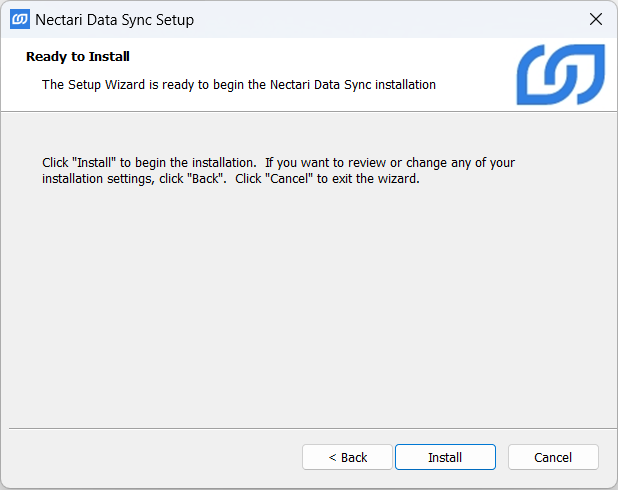Click the large blue Nectari logo
The image size is (618, 490).
[560, 74]
